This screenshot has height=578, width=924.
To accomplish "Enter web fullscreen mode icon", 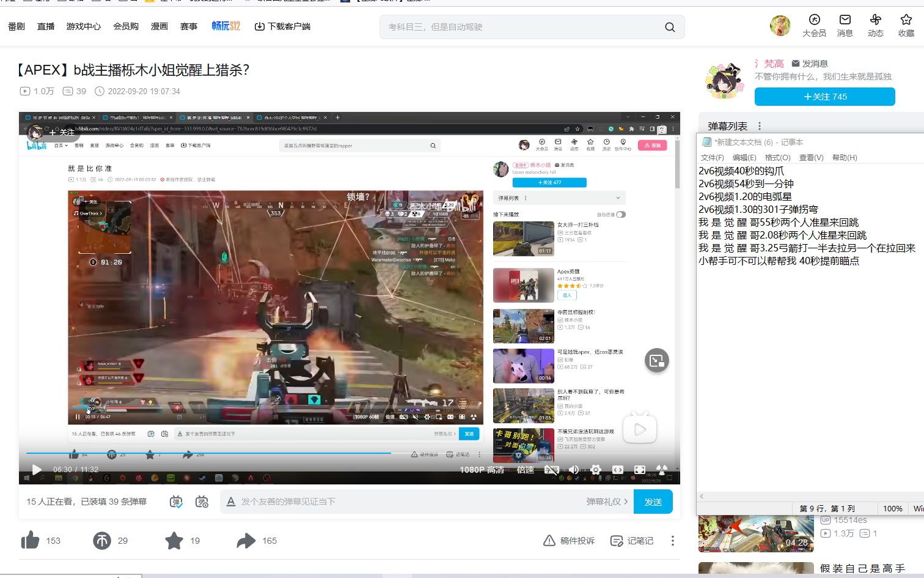I will coord(640,470).
